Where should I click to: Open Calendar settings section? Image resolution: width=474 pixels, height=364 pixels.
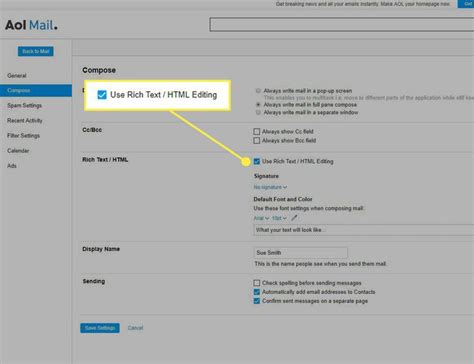coord(18,151)
